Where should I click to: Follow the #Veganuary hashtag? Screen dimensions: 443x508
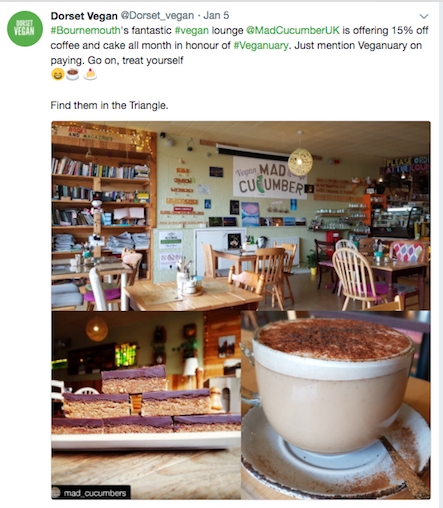tap(261, 45)
